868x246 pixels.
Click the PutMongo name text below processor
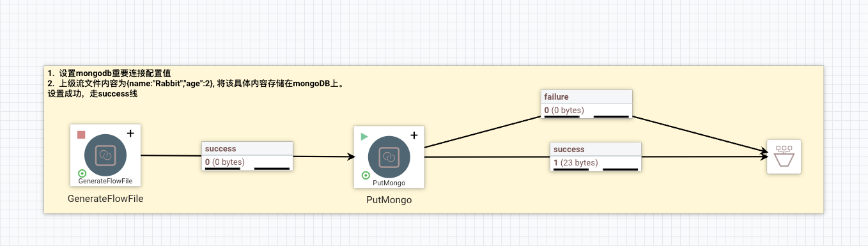(389, 200)
